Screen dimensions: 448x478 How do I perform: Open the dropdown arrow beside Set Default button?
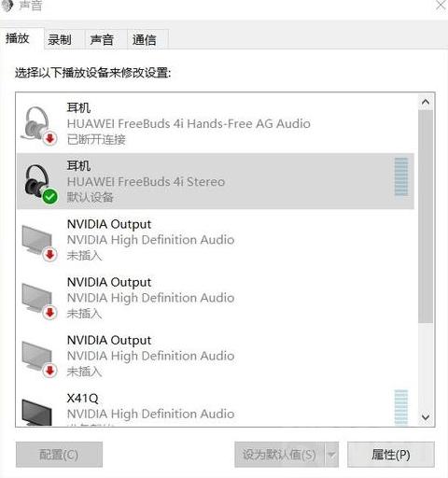point(331,455)
